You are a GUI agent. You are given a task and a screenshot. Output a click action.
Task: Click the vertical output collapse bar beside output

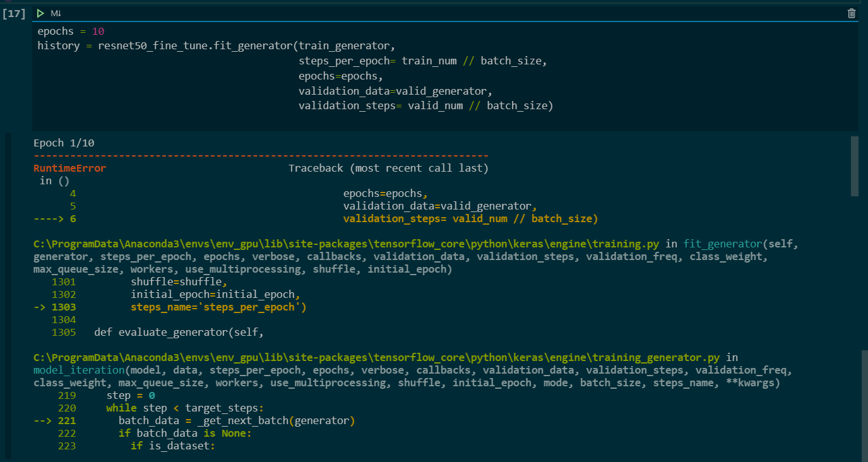(x=9, y=295)
